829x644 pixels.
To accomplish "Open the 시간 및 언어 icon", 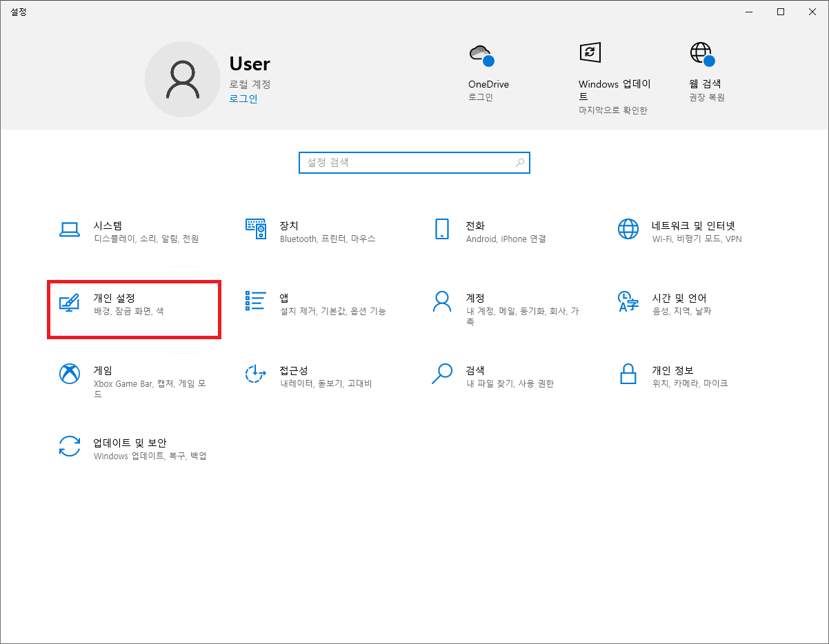I will [x=628, y=301].
